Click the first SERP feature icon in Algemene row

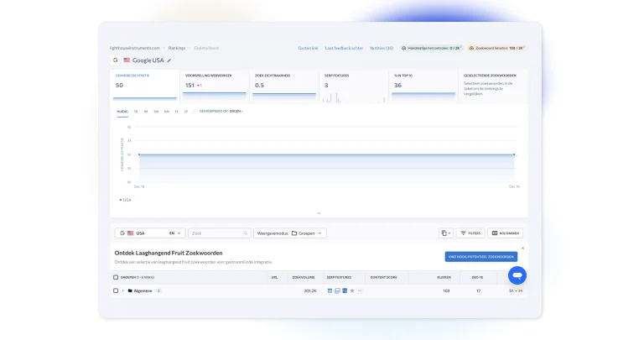(330, 290)
